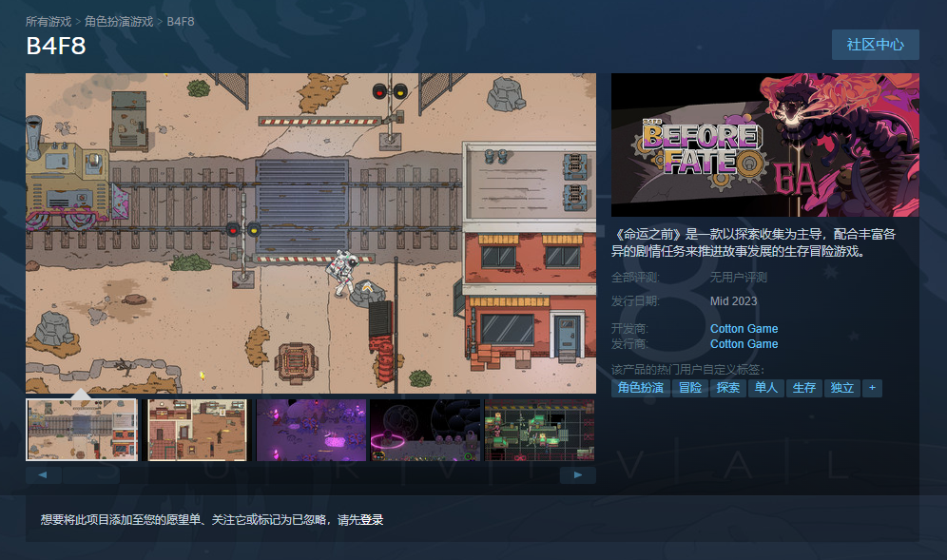The height and width of the screenshot is (560, 947).
Task: Select the 冒险 tag
Action: (x=690, y=388)
